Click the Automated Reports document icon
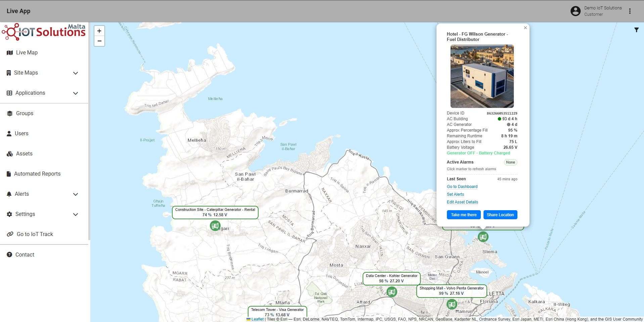The height and width of the screenshot is (322, 644). 9,174
